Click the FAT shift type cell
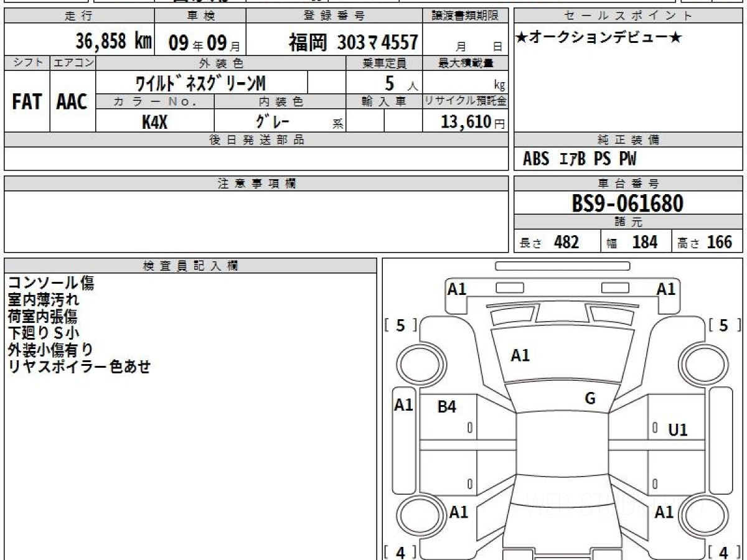This screenshot has height=560, width=747. (27, 101)
